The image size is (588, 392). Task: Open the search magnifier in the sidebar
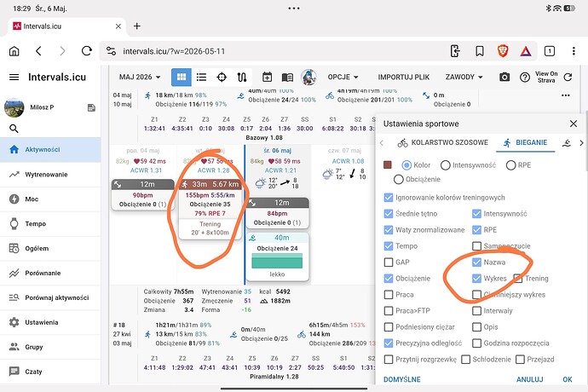coord(14,129)
